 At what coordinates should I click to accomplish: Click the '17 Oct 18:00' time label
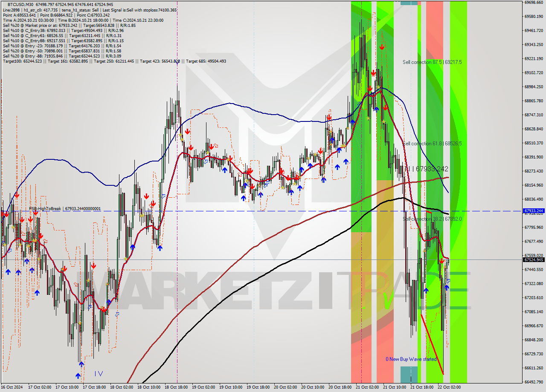(x=94, y=387)
